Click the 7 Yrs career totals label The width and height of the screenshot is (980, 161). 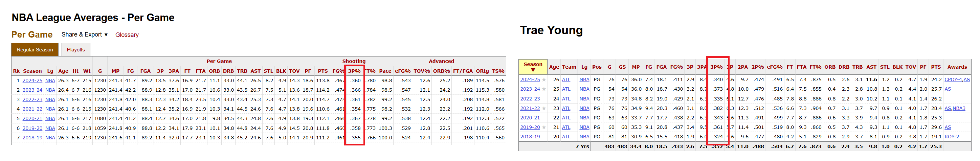coord(582,146)
